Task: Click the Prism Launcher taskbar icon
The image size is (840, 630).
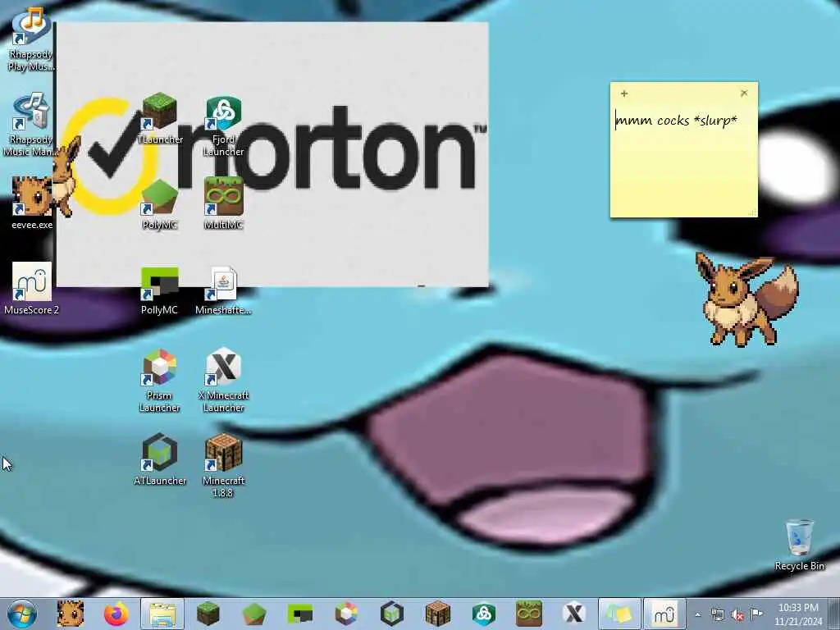Action: 346,614
